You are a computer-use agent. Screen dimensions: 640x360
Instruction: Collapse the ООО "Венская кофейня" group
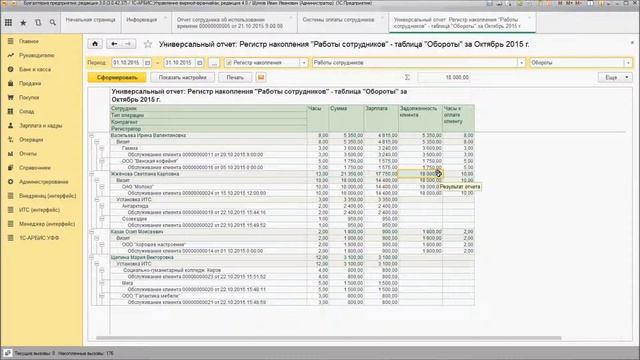102,161
